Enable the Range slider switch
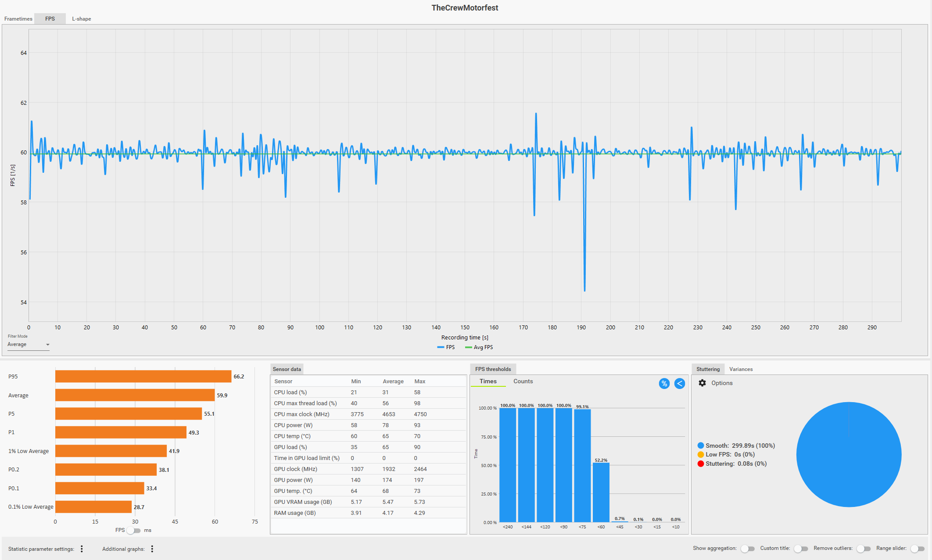 click(917, 549)
